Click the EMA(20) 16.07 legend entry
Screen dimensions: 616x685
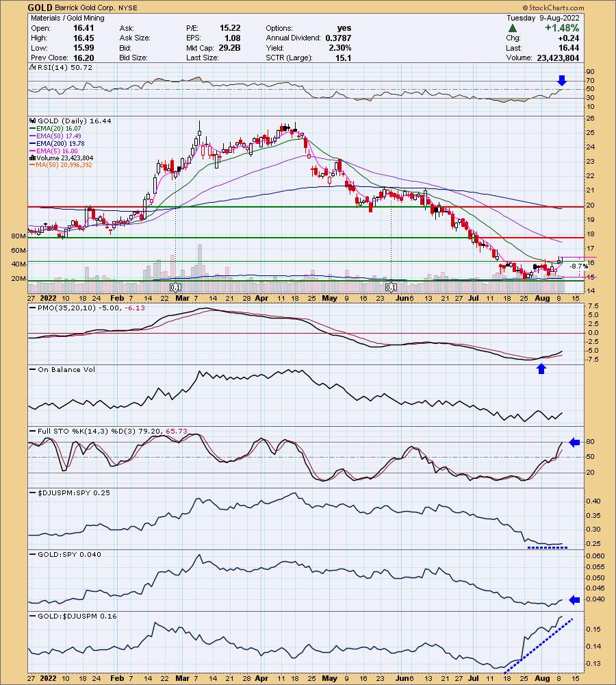pyautogui.click(x=59, y=129)
